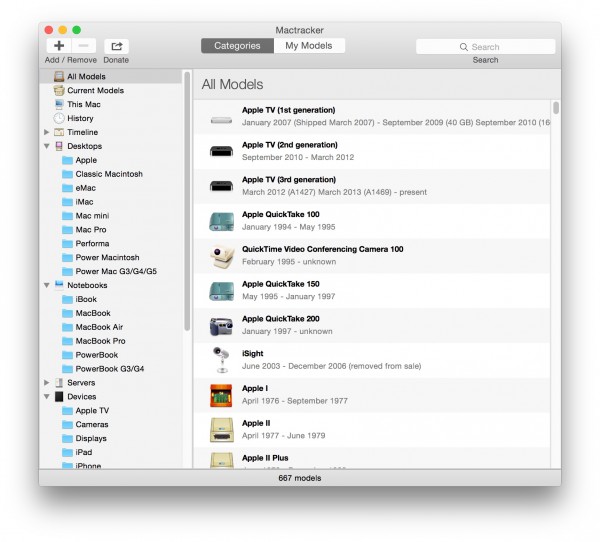The image size is (600, 542).
Task: Click the Donate share icon
Action: pos(116,46)
